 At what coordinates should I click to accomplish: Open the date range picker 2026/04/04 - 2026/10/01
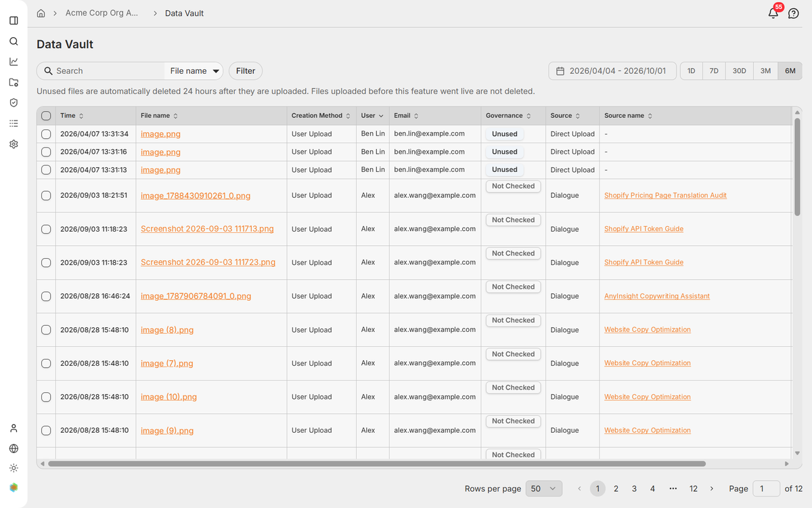[x=612, y=71]
